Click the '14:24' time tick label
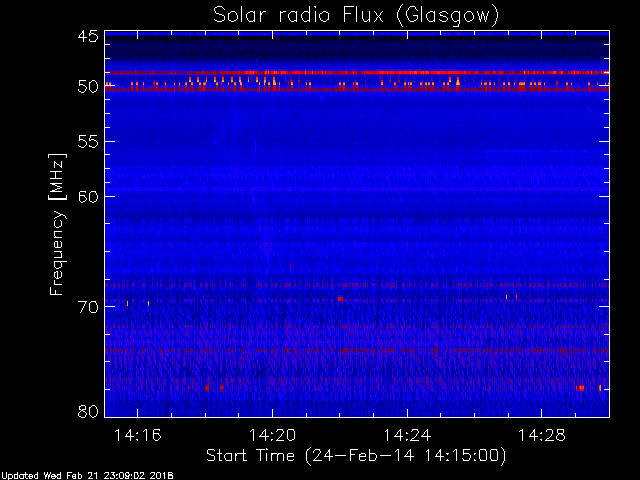 coord(407,435)
